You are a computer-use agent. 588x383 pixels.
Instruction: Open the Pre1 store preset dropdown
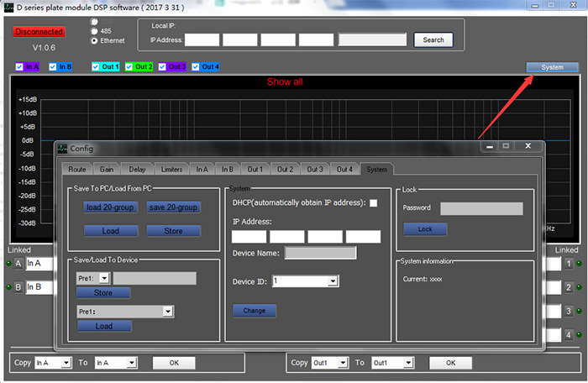(104, 278)
